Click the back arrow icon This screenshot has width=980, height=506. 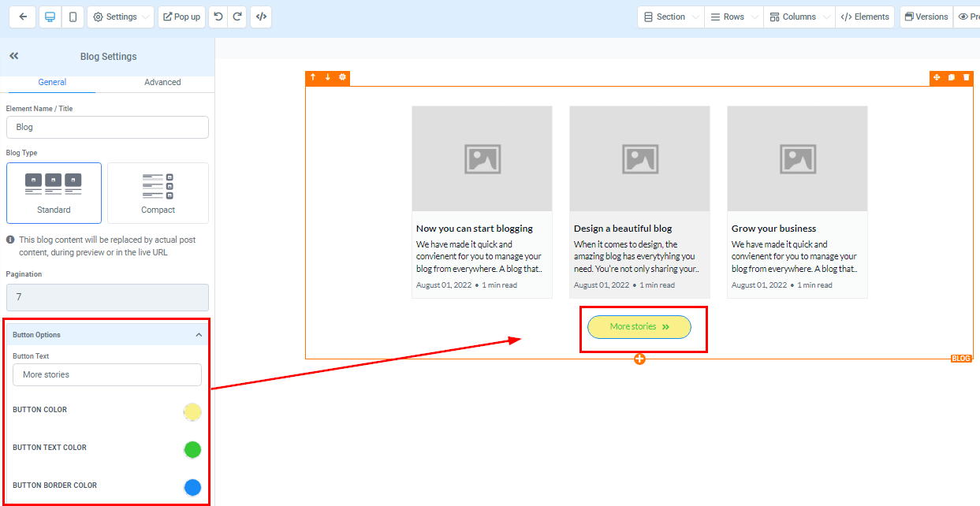23,17
